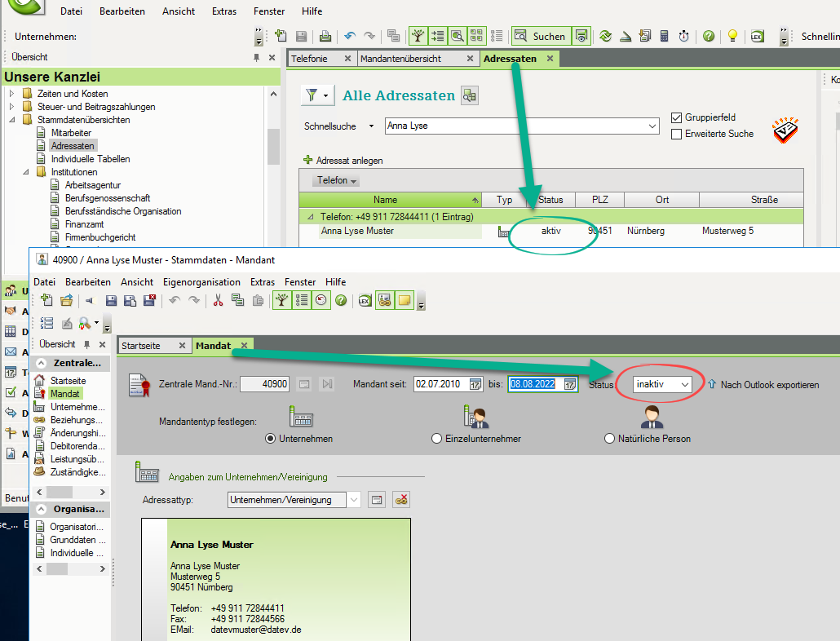Enable the Erweiterte Suche checkbox

click(675, 134)
